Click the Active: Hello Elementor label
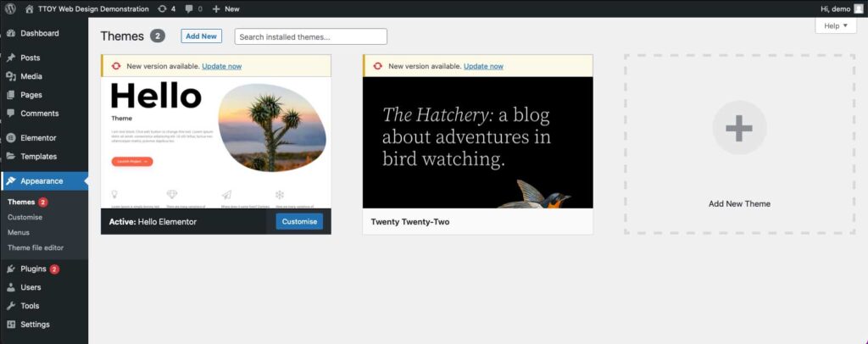 point(153,222)
